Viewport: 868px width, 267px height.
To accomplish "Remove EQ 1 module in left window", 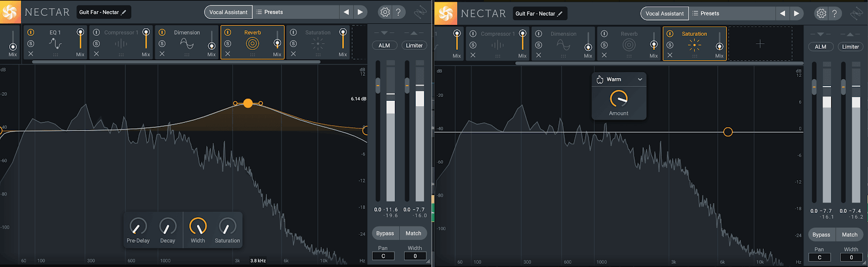I will pos(31,54).
